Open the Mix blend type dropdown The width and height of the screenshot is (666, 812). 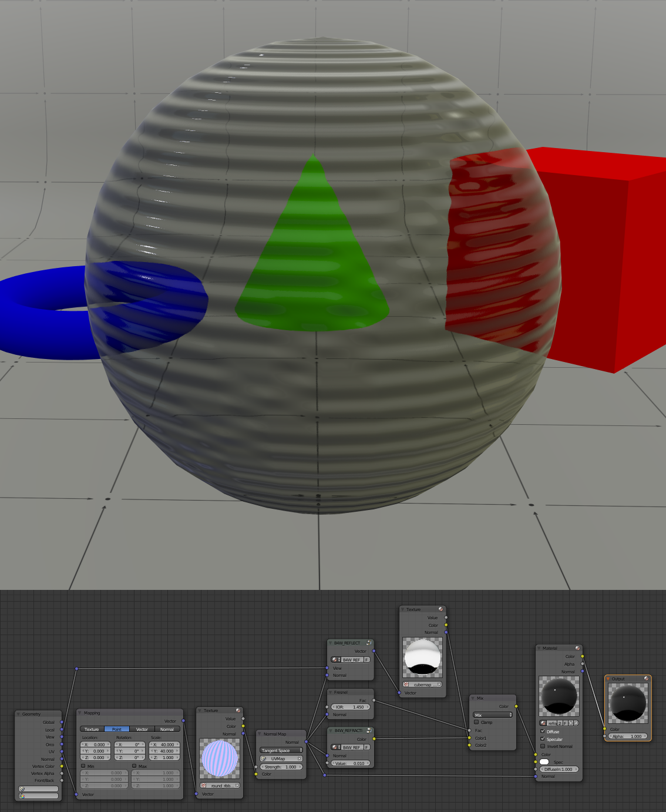point(493,715)
